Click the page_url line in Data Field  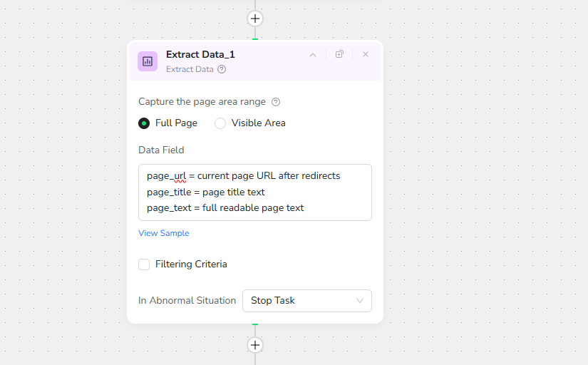click(x=243, y=175)
